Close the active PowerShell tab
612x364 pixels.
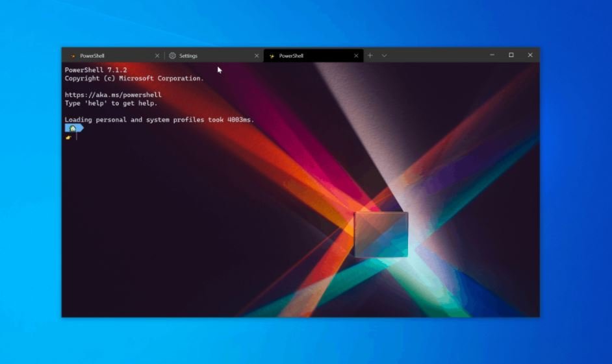coord(356,56)
